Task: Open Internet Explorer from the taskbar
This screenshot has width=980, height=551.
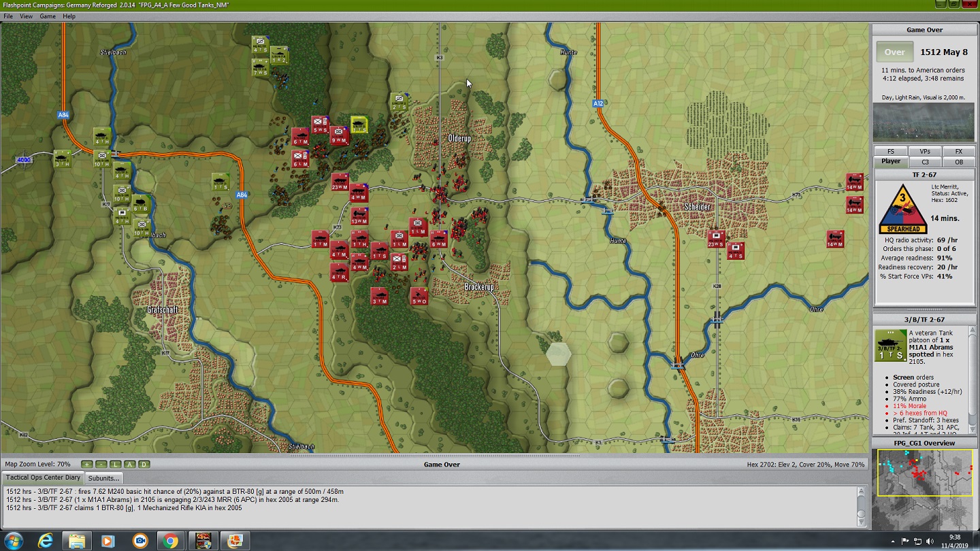Action: point(46,541)
